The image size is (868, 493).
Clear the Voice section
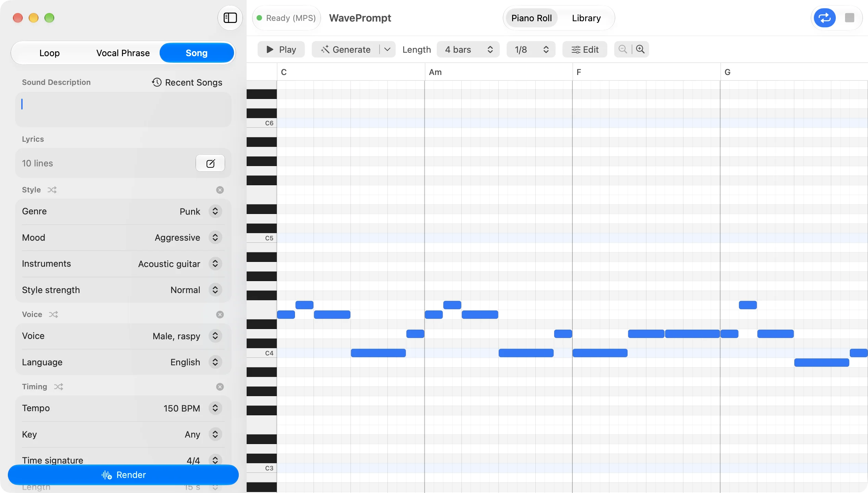tap(220, 314)
